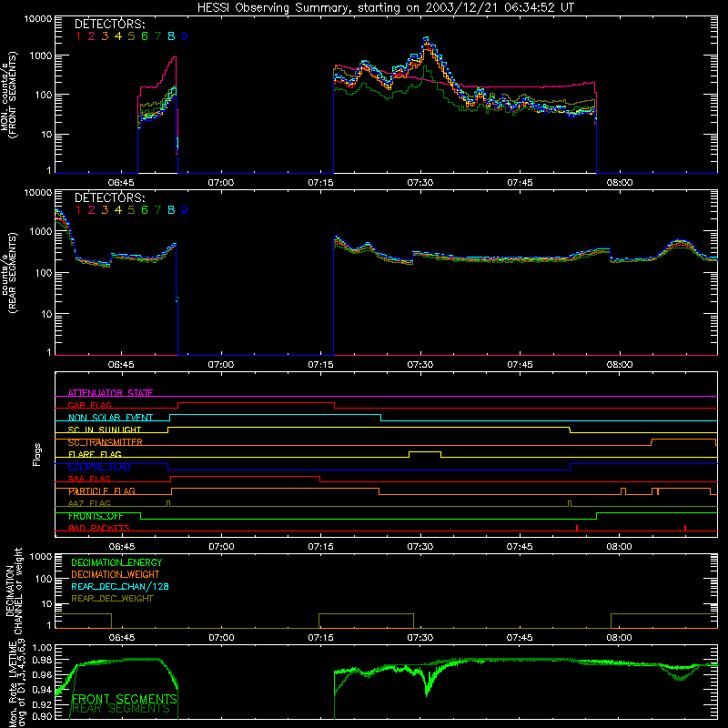
Task: Click the DECIMATION_ENERGY legend entry
Action: pos(116,562)
